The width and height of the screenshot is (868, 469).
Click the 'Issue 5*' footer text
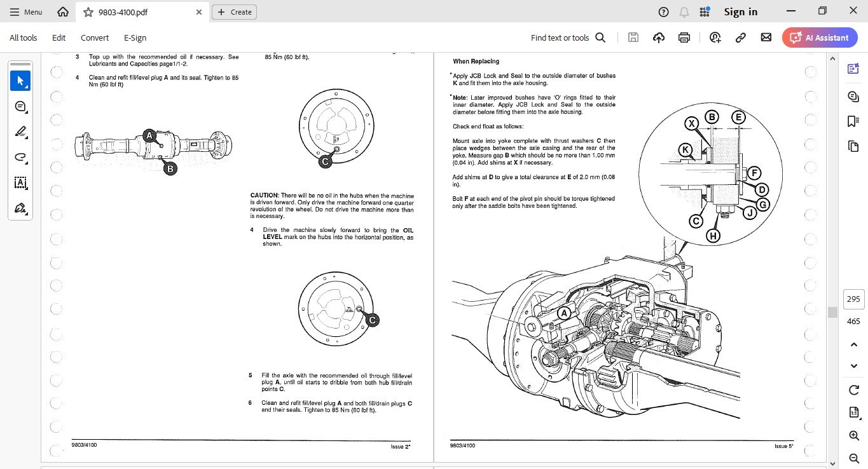tap(783, 446)
